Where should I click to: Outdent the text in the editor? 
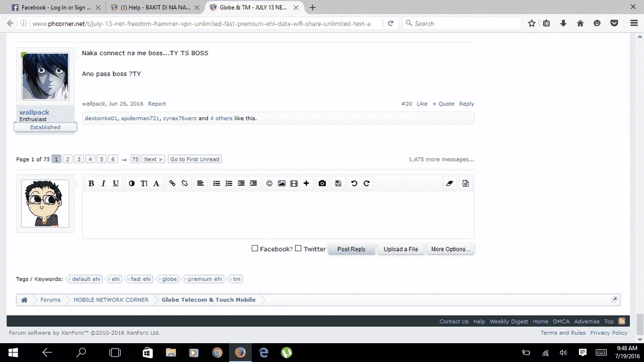click(x=241, y=183)
